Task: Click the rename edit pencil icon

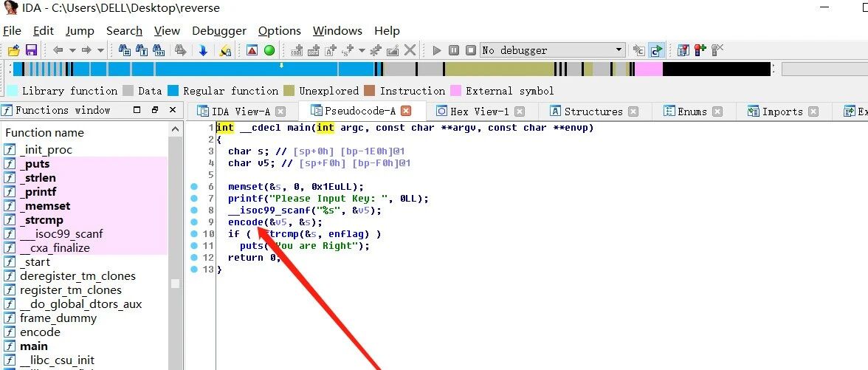Action: coord(393,50)
